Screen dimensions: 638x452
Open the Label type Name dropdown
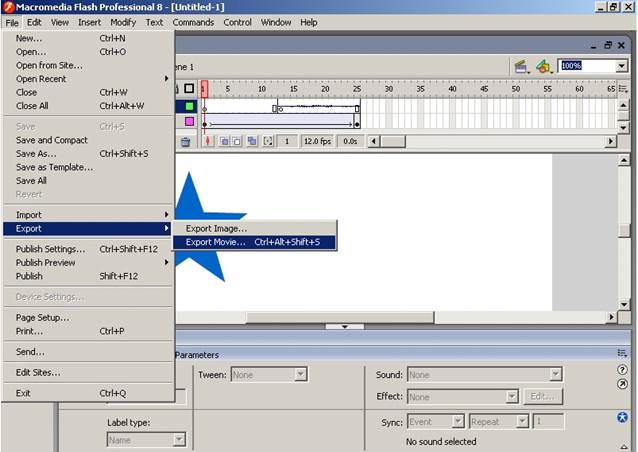pyautogui.click(x=179, y=439)
